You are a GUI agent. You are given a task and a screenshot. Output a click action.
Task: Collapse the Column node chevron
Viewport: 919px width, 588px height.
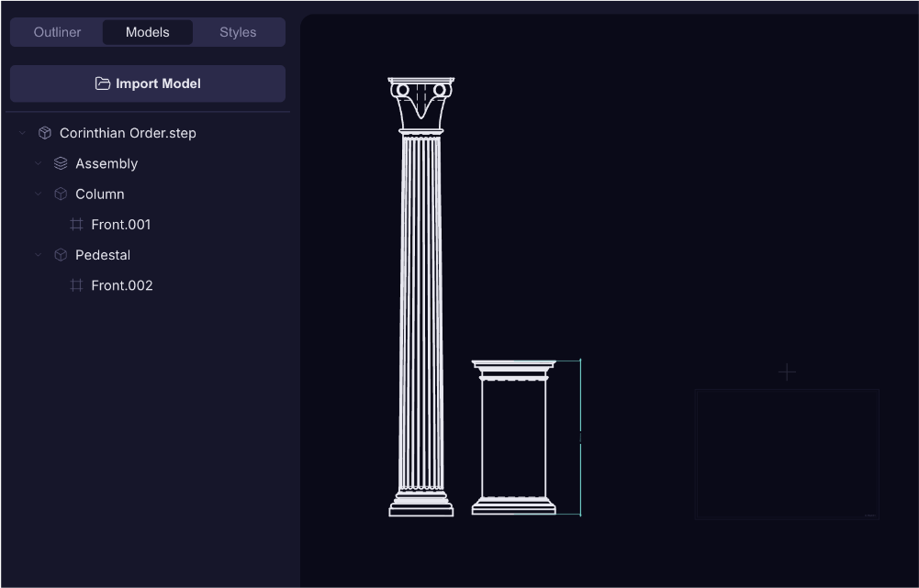click(39, 194)
